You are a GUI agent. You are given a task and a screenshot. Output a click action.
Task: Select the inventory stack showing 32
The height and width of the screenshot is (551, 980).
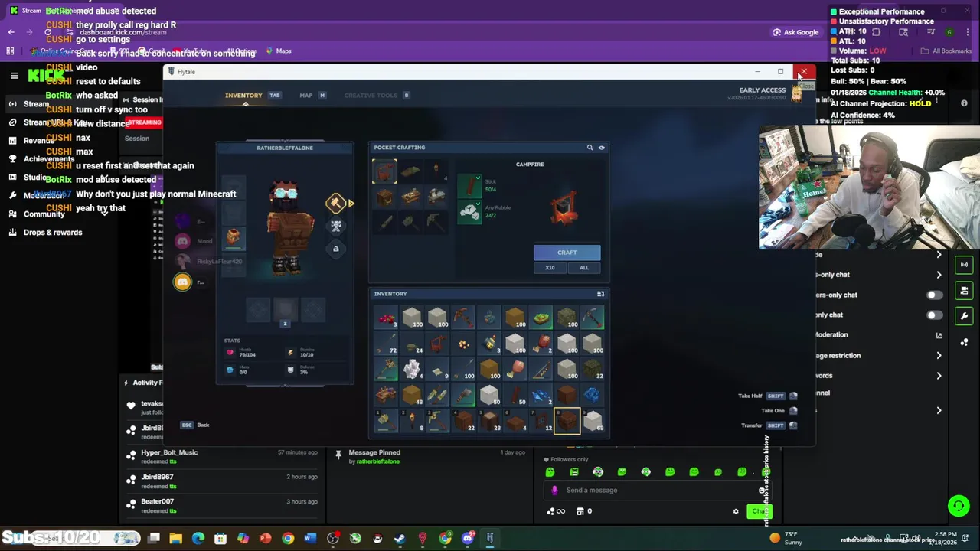coord(592,369)
